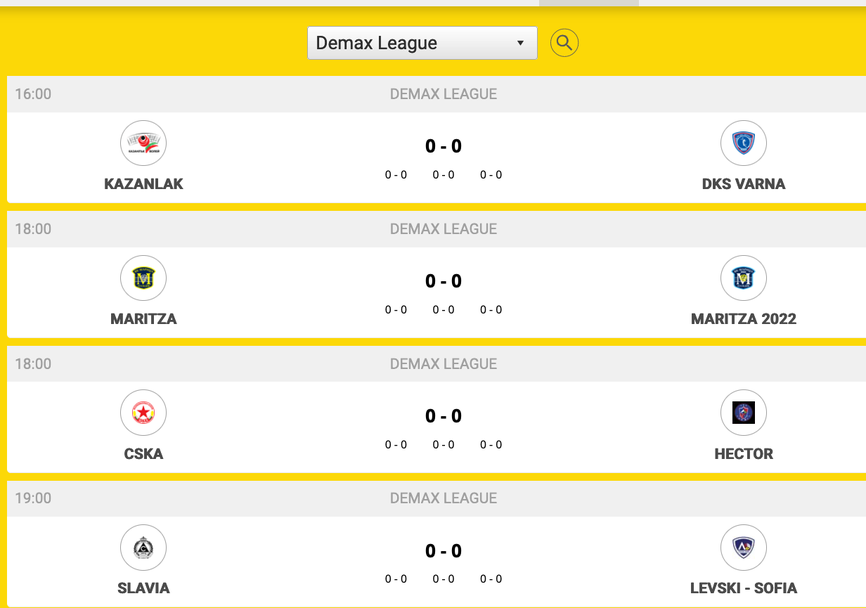Click the 19:00 Demax League header
866x608 pixels.
click(x=443, y=498)
